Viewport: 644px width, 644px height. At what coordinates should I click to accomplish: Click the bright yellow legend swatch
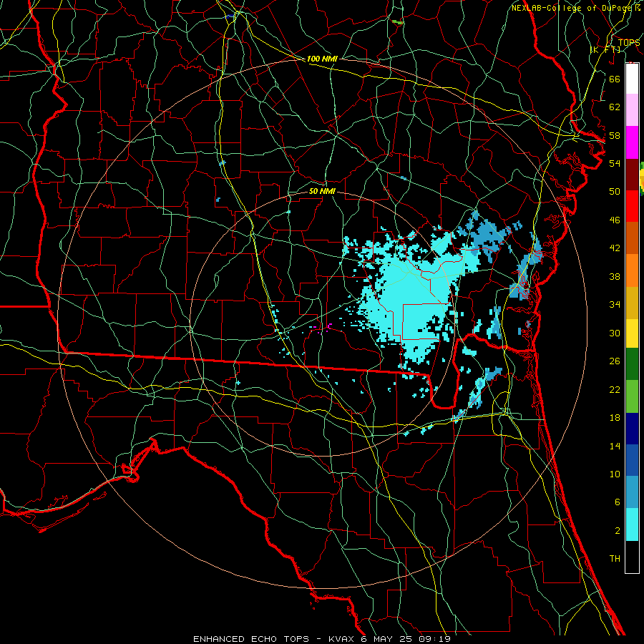coord(632,333)
